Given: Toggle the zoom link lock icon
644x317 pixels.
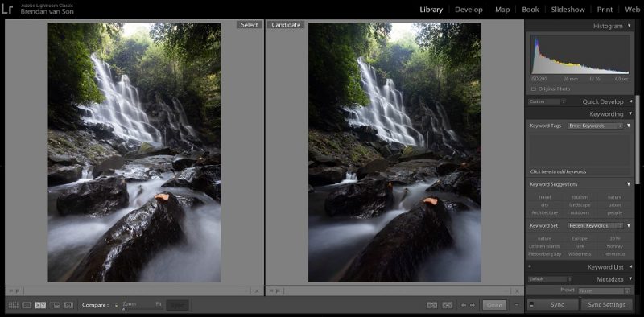Looking at the screenshot, I should pos(116,305).
